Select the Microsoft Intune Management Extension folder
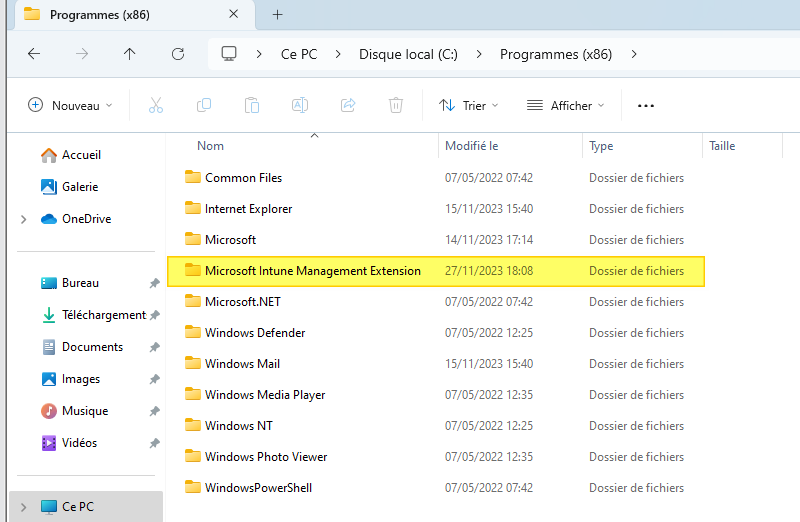Image resolution: width=800 pixels, height=522 pixels. coord(312,271)
